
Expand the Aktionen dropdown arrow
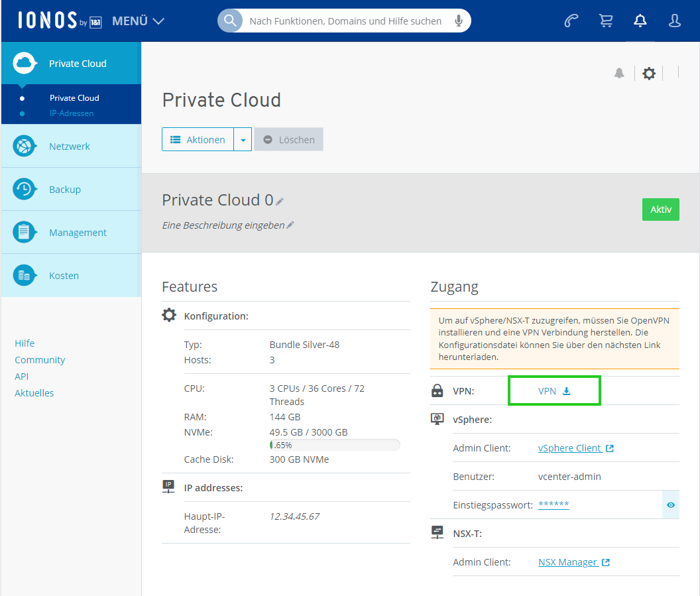click(243, 139)
